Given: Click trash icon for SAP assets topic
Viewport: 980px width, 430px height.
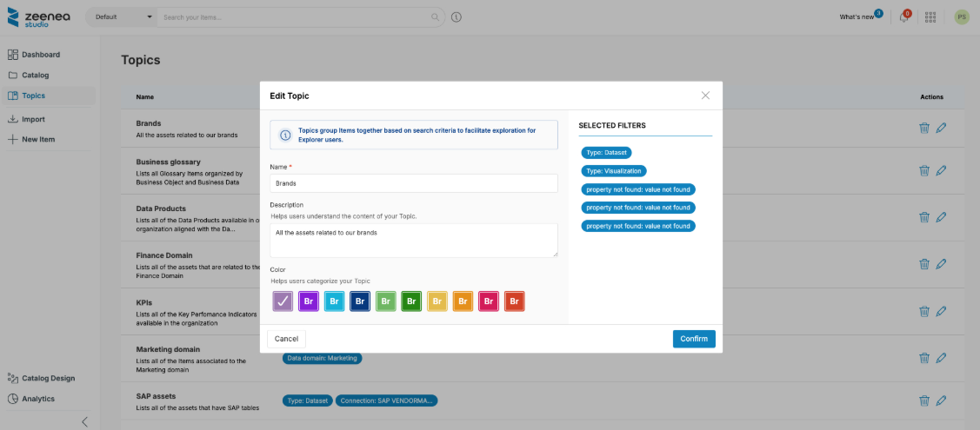Looking at the screenshot, I should tap(924, 400).
